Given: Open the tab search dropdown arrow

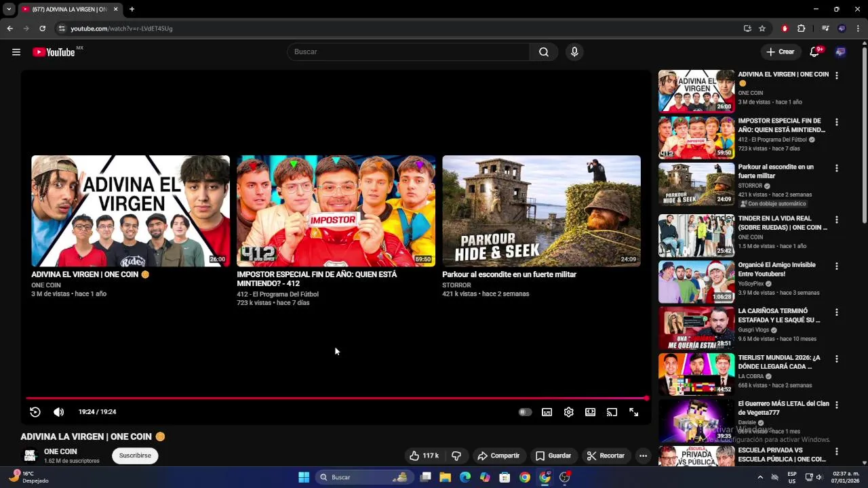Looking at the screenshot, I should pos(9,9).
